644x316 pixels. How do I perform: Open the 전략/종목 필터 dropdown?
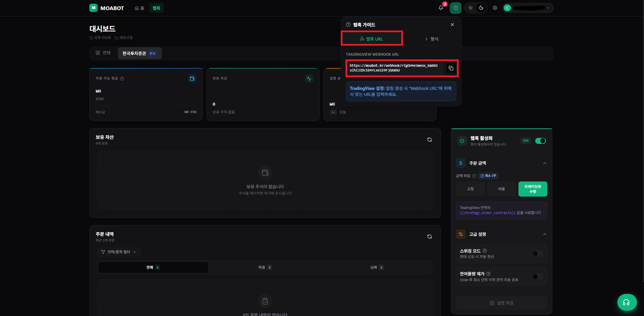(119, 252)
